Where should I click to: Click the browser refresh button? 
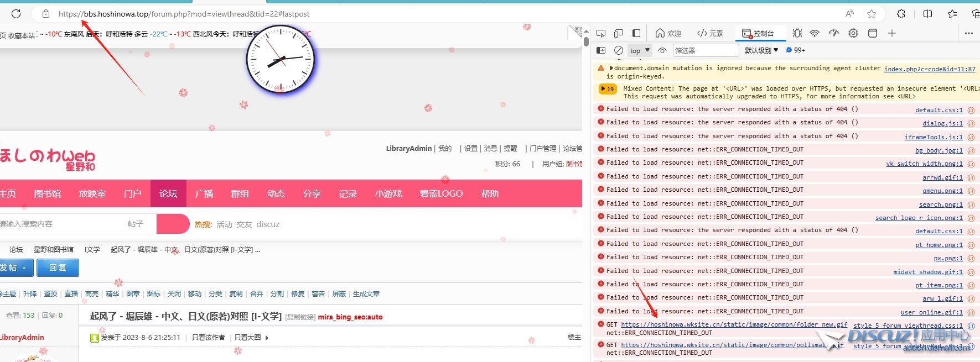(x=16, y=14)
